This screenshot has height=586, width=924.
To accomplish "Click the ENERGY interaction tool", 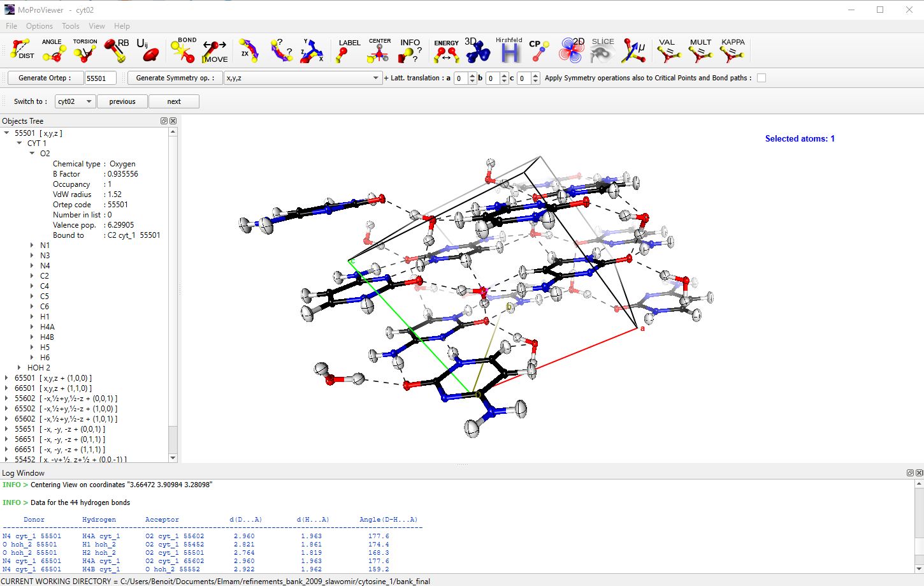I will pos(446,51).
